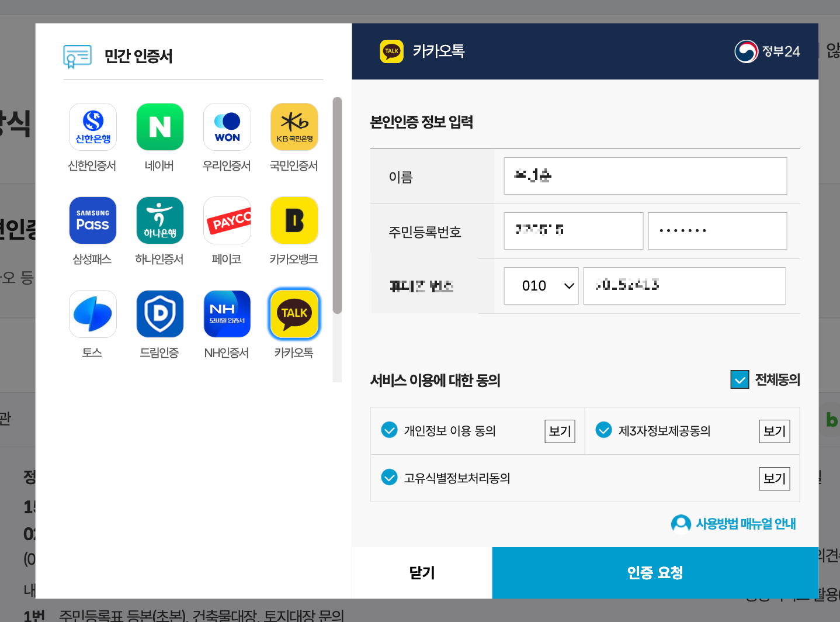Click the certificate icon beside 민간 인증서
Image resolution: width=840 pixels, height=622 pixels.
click(77, 57)
